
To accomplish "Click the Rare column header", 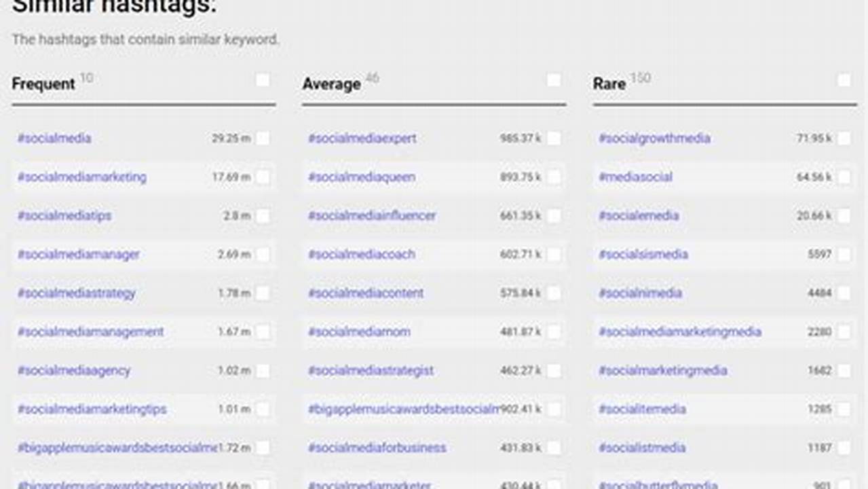I will pos(609,84).
